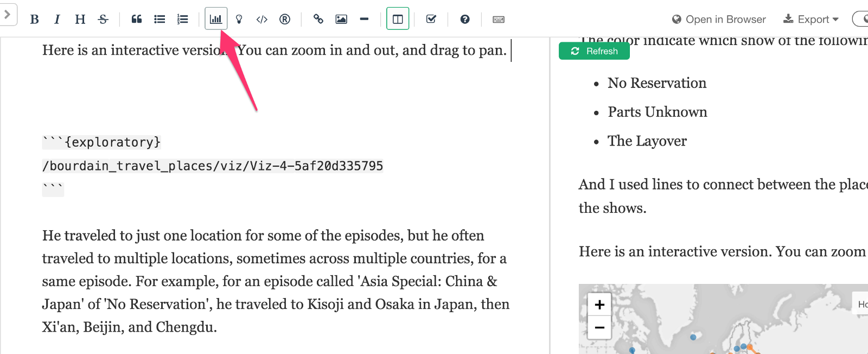Image resolution: width=868 pixels, height=354 pixels.
Task: Apply italic formatting
Action: coord(57,20)
